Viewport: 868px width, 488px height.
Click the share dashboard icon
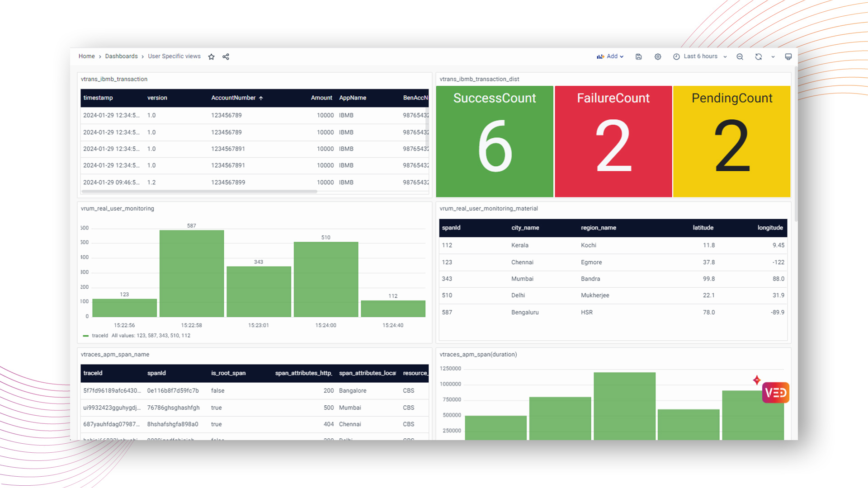click(x=226, y=56)
